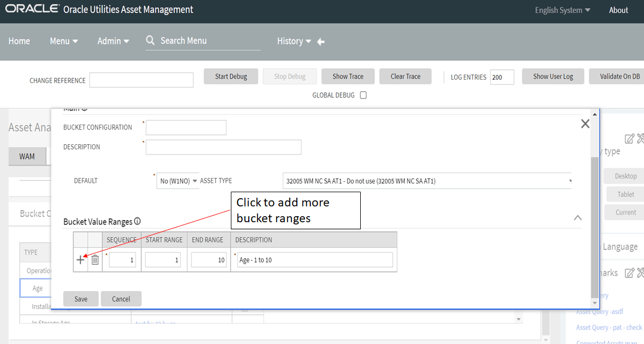Viewport: 644px width, 344px height.
Task: Save the bucket configuration
Action: (80, 299)
